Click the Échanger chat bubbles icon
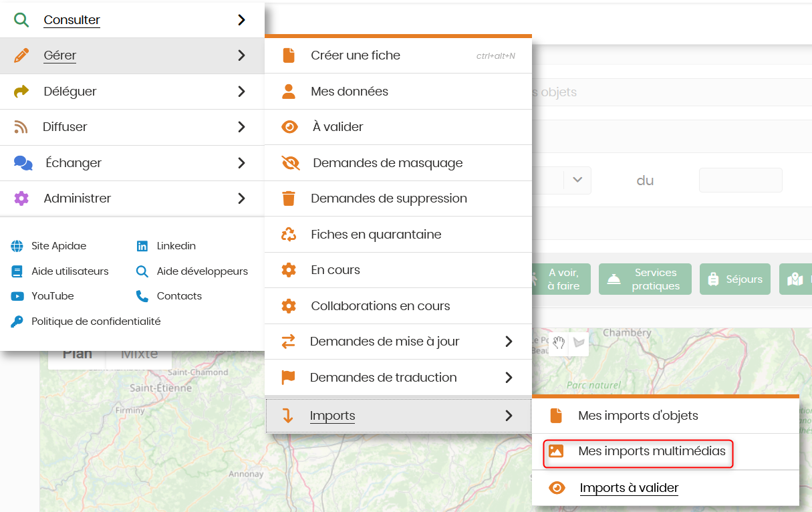The width and height of the screenshot is (812, 512). click(23, 163)
